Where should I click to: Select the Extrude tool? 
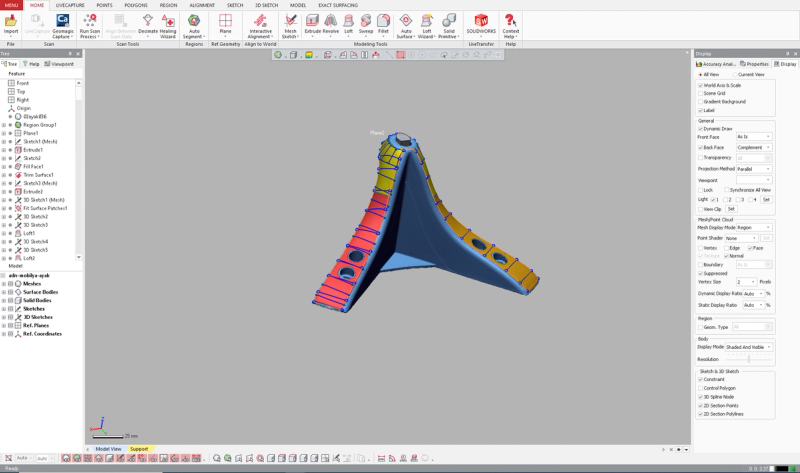click(x=312, y=24)
